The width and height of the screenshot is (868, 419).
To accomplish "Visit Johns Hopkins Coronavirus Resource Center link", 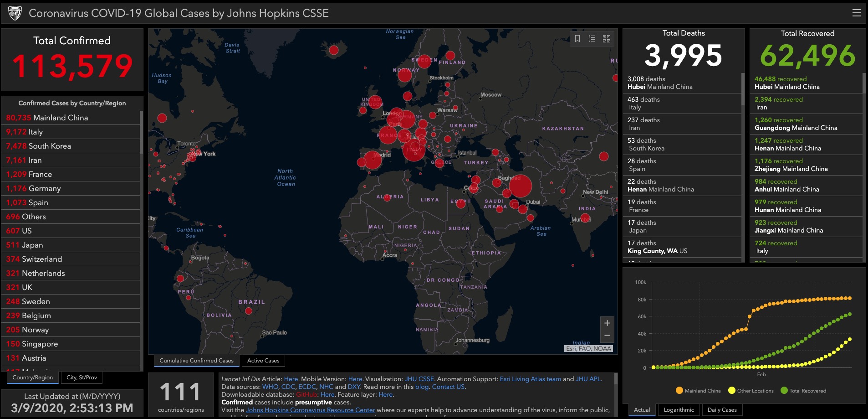I will [x=311, y=410].
